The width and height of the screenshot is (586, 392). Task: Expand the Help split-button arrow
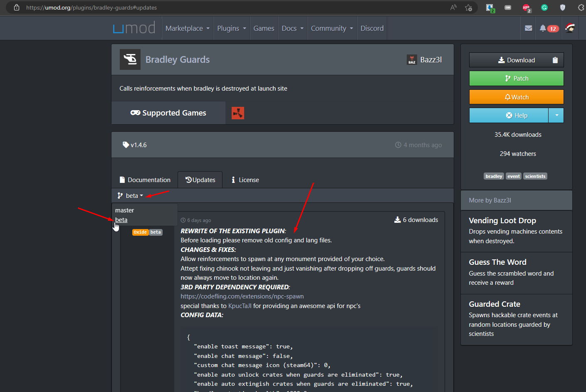click(556, 116)
